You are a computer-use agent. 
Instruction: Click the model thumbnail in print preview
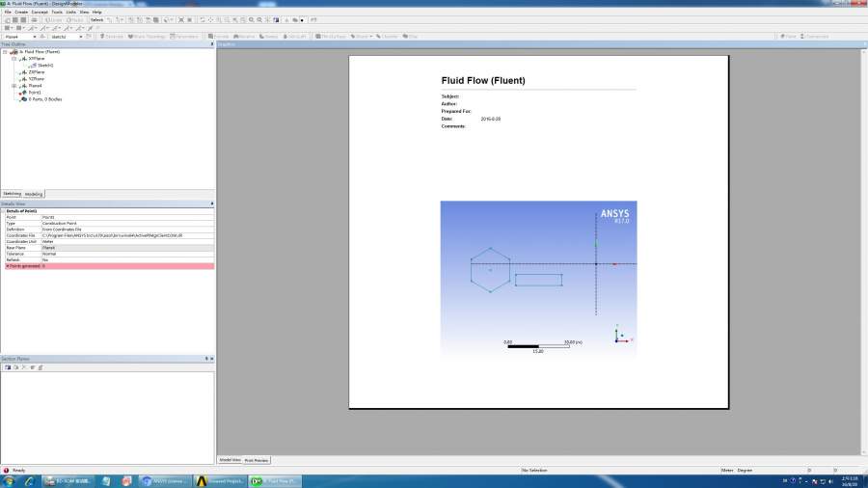pos(538,280)
